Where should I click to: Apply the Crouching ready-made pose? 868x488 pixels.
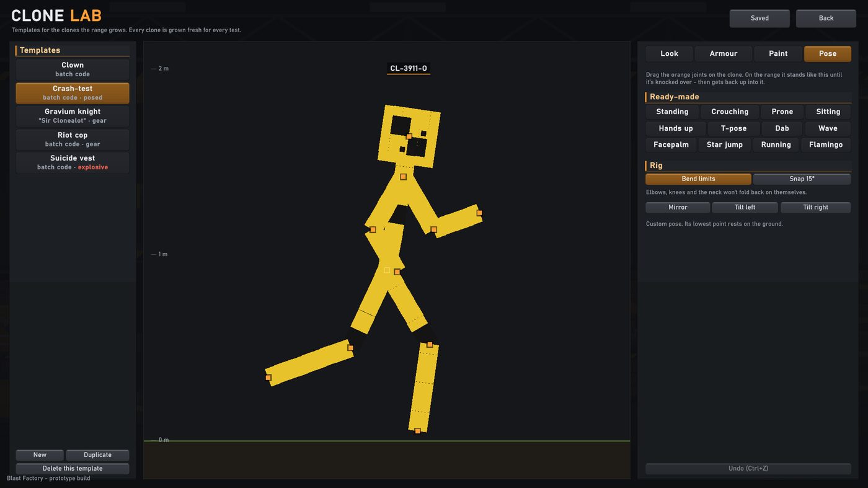(730, 112)
